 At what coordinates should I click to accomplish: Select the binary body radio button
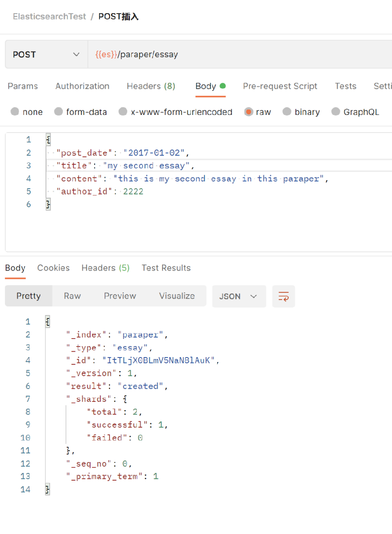(287, 112)
